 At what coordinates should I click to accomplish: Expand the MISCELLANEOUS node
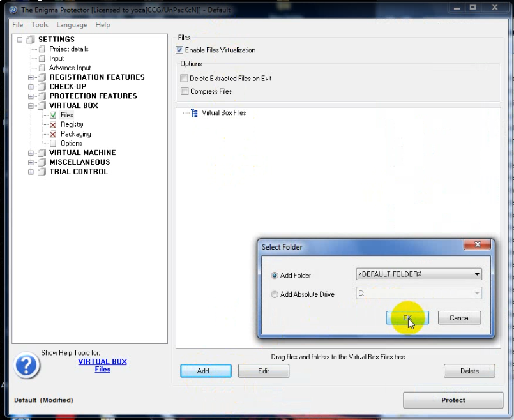(x=31, y=163)
